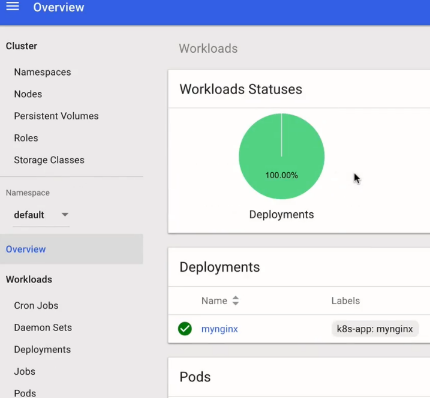Open Storage Classes page
430x398 pixels.
[49, 160]
